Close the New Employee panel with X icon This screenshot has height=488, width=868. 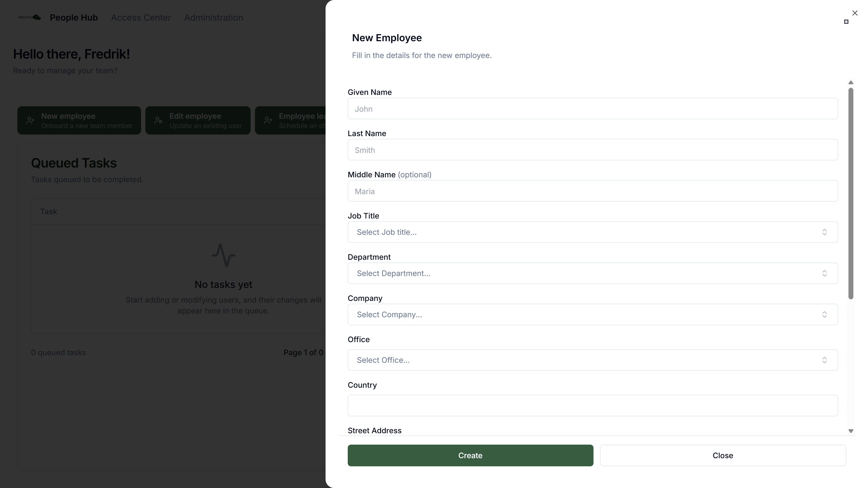(x=855, y=13)
